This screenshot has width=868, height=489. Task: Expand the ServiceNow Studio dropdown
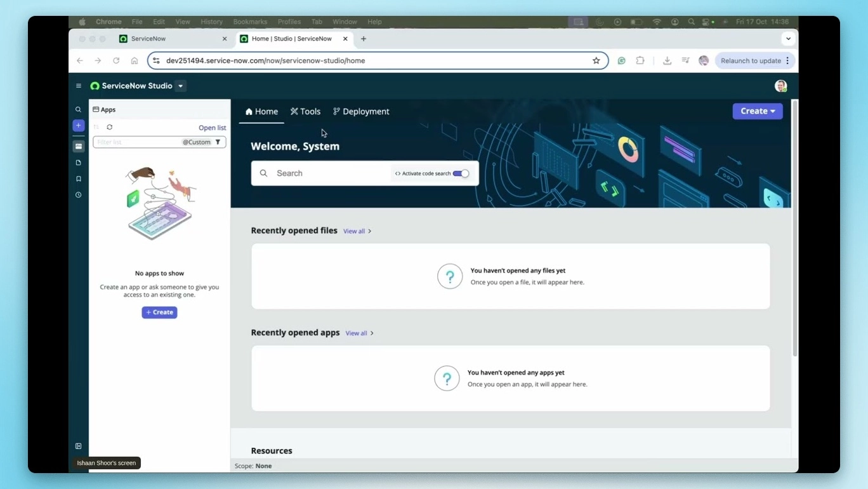pyautogui.click(x=181, y=86)
